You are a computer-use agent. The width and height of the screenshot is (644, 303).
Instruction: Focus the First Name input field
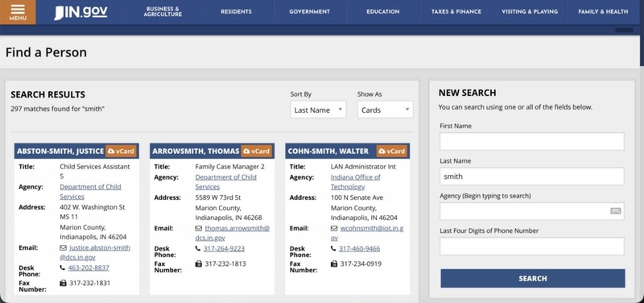(x=532, y=141)
